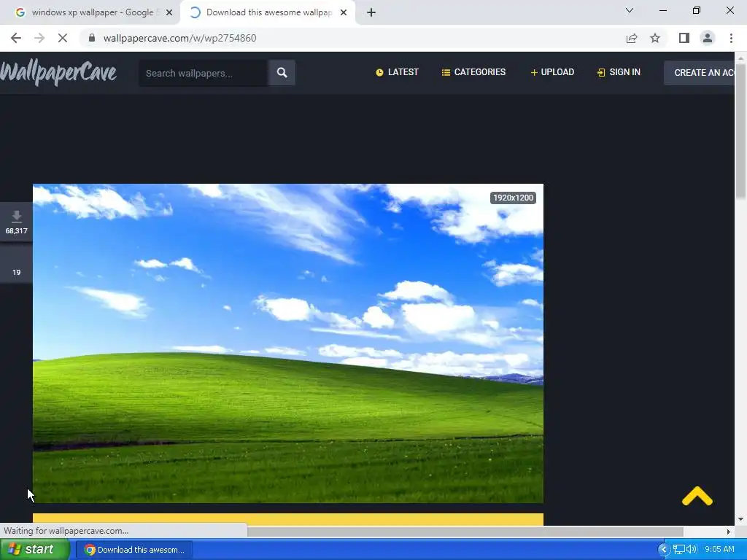Click the scroll right arrow
This screenshot has width=747, height=560.
tap(728, 532)
